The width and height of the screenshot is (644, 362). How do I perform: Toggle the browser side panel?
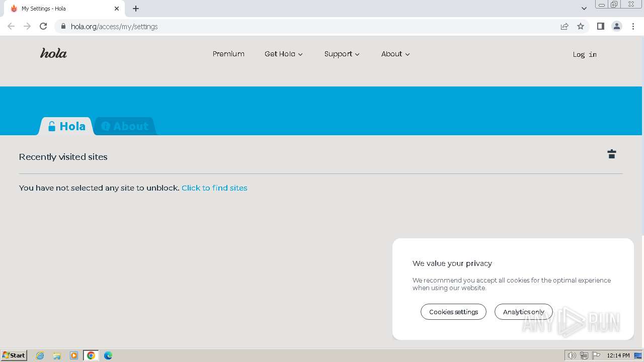tap(600, 26)
